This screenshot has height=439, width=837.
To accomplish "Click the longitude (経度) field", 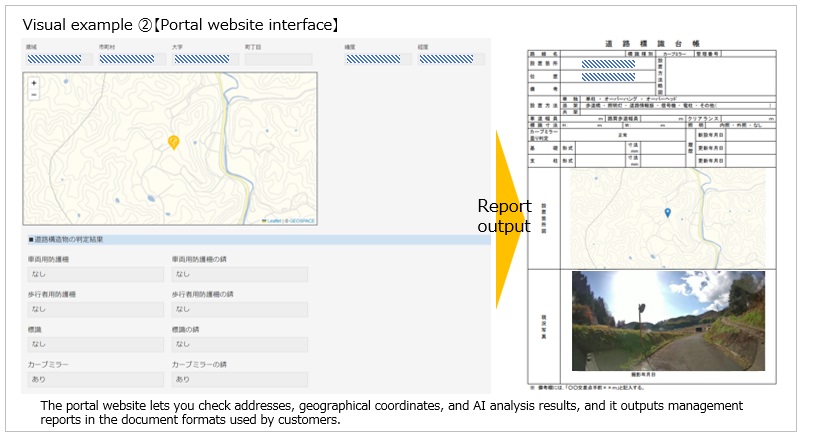I will pyautogui.click(x=450, y=59).
